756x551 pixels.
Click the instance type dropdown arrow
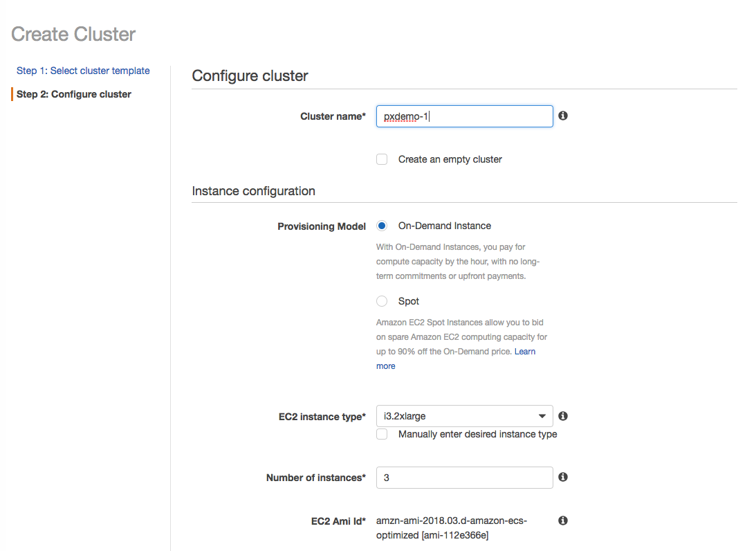(542, 416)
